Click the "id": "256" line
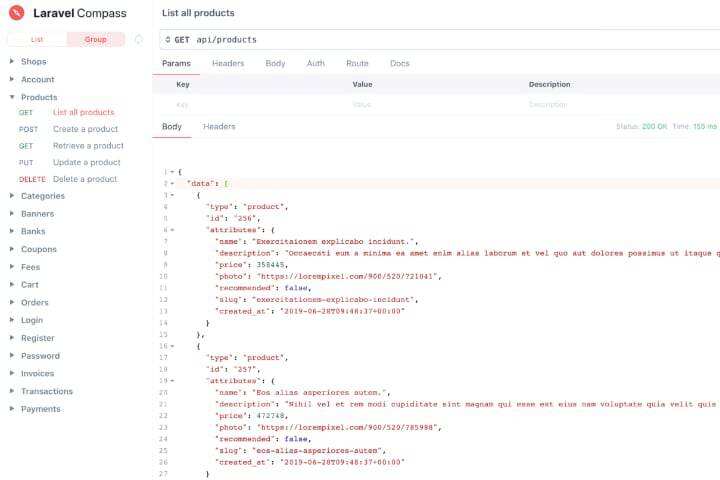The height and width of the screenshot is (480, 720). [233, 218]
